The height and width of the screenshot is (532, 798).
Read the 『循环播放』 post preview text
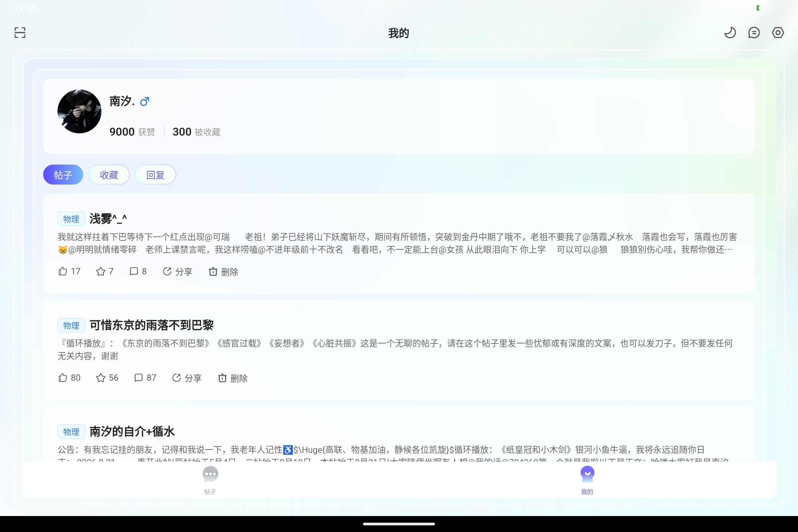395,349
